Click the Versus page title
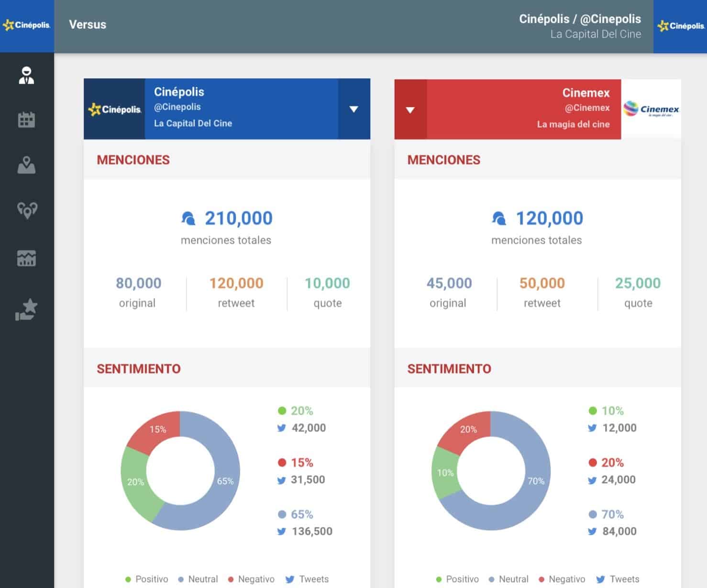The height and width of the screenshot is (588, 707). tap(88, 25)
